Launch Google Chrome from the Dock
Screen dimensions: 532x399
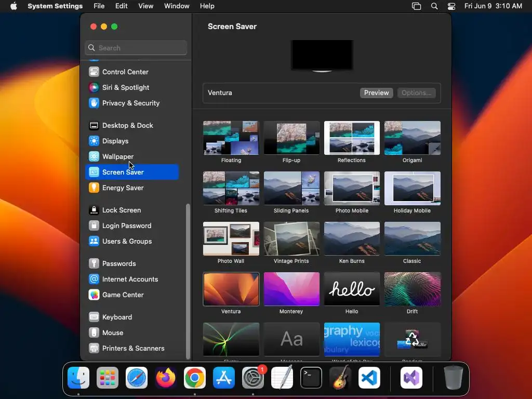click(195, 378)
